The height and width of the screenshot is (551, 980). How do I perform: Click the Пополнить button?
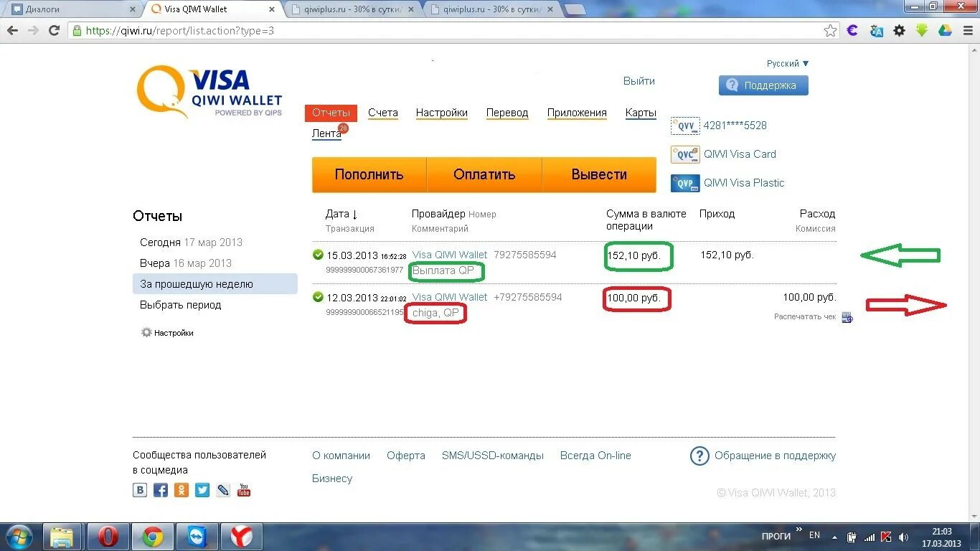[369, 174]
